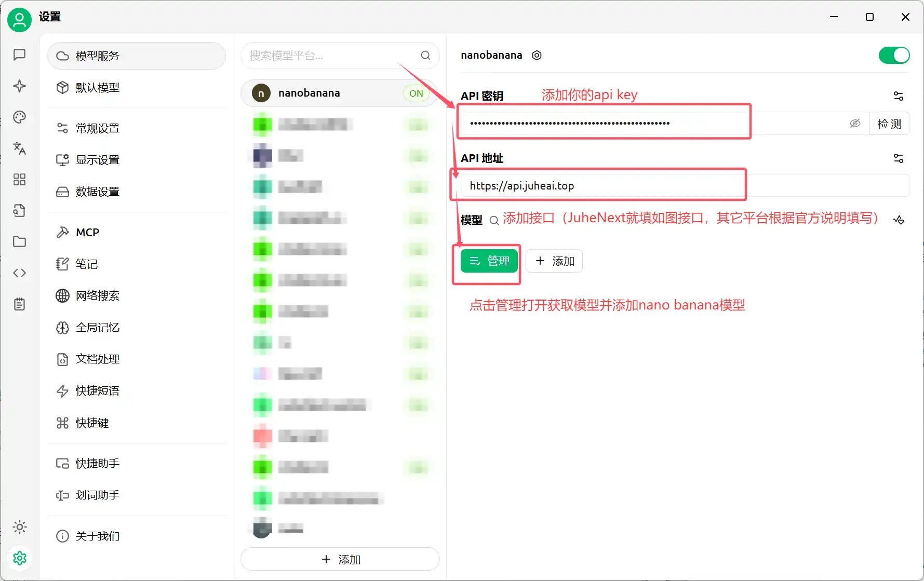Screen dimensions: 924x581
Task: Open 划词助手 settings page
Action: click(x=137, y=495)
